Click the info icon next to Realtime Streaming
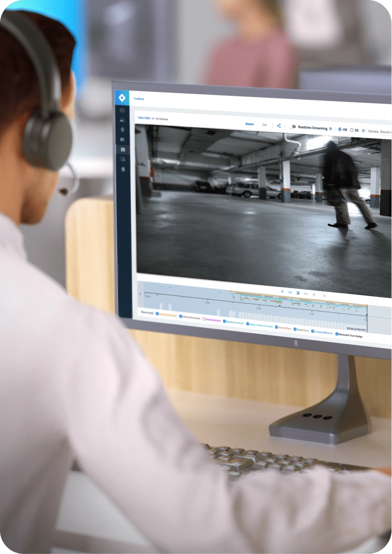This screenshot has width=392, height=554. coord(330,128)
